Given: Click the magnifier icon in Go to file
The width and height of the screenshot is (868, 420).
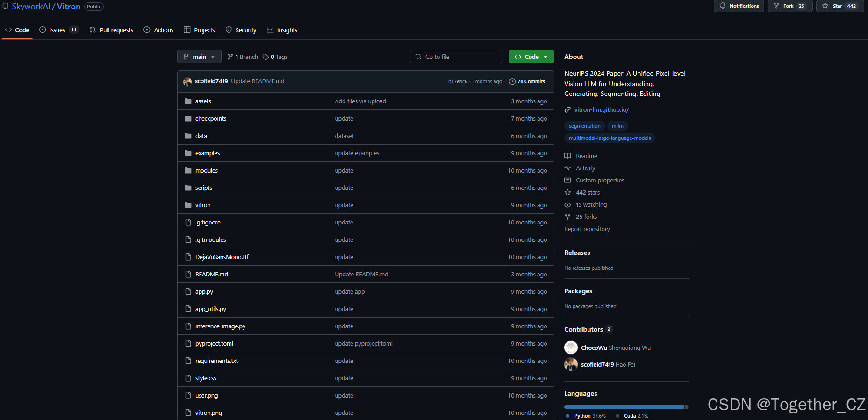Looking at the screenshot, I should point(418,57).
